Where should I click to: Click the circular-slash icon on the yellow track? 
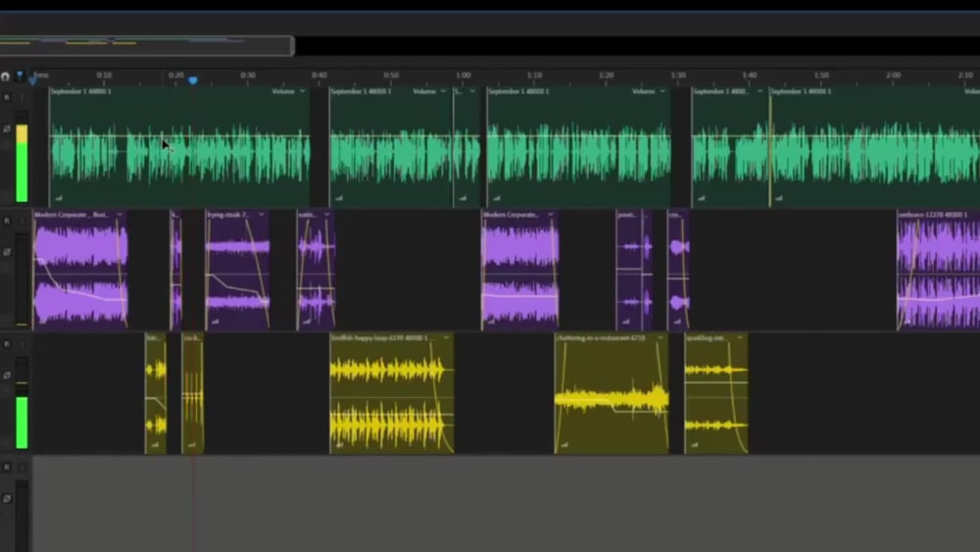click(7, 376)
